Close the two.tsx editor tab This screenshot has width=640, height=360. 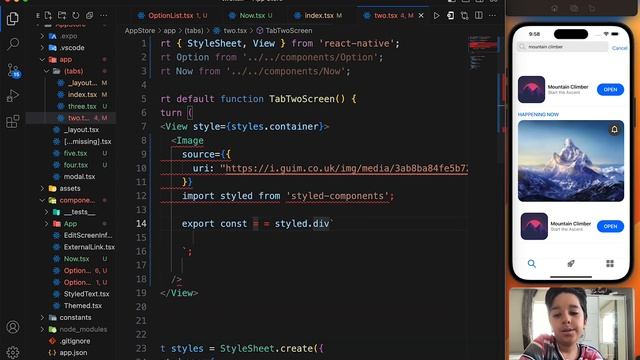421,16
